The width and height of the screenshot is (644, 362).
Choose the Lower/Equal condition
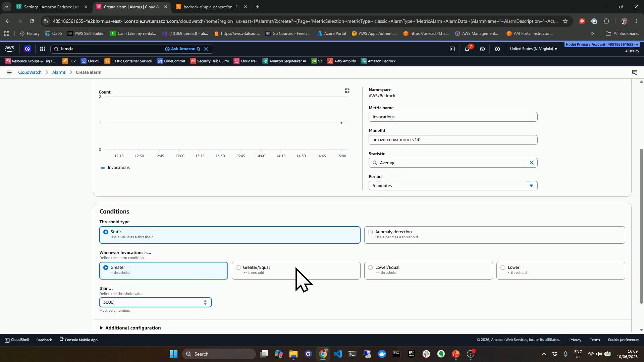[428, 270]
